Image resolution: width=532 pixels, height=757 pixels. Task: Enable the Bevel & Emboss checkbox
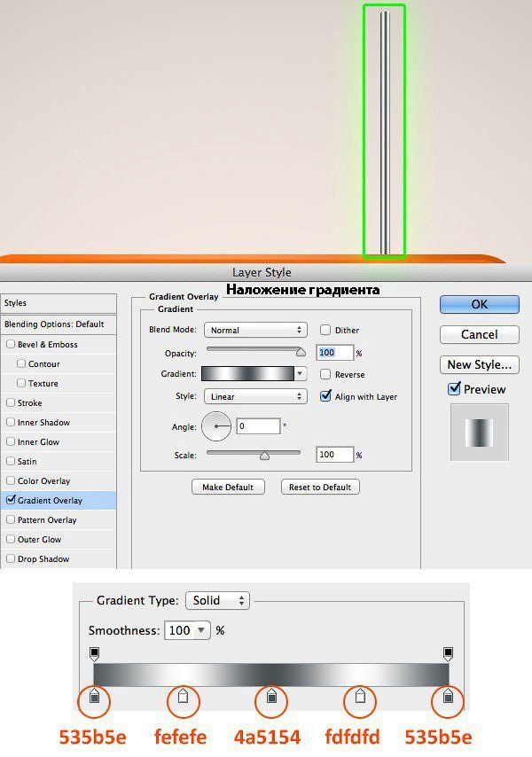(11, 344)
